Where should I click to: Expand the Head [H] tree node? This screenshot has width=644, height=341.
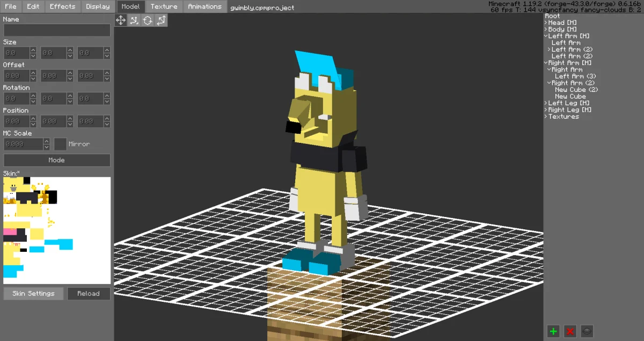pyautogui.click(x=546, y=23)
